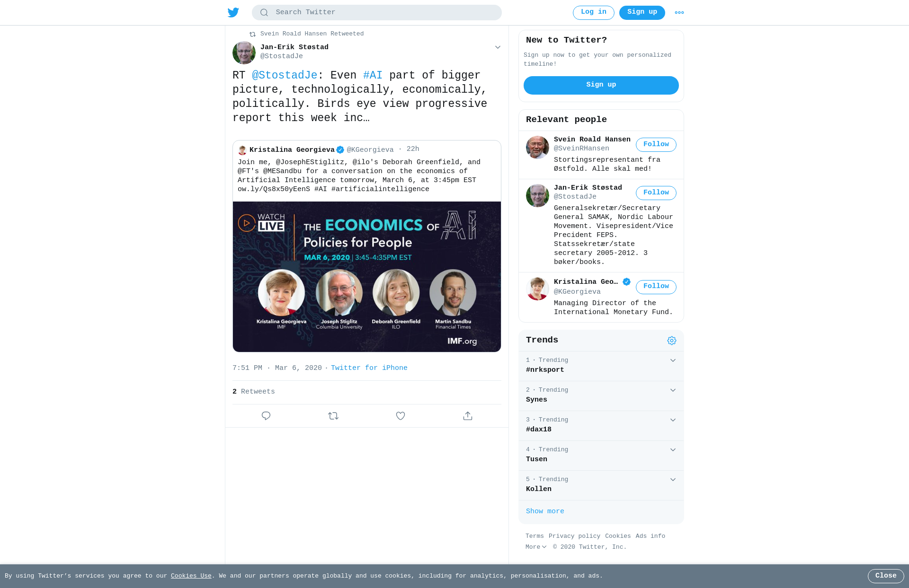Open the three-dot more options menu
The image size is (909, 588).
(679, 13)
